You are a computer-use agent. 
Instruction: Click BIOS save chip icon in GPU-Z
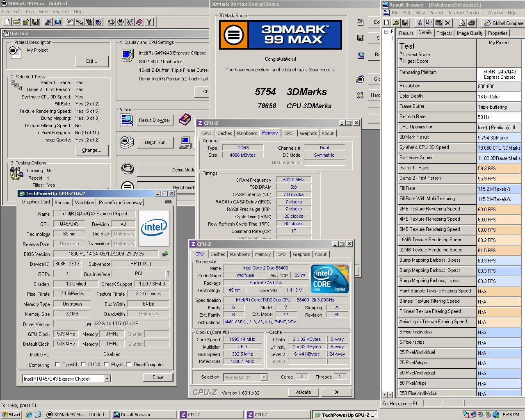coord(165,254)
